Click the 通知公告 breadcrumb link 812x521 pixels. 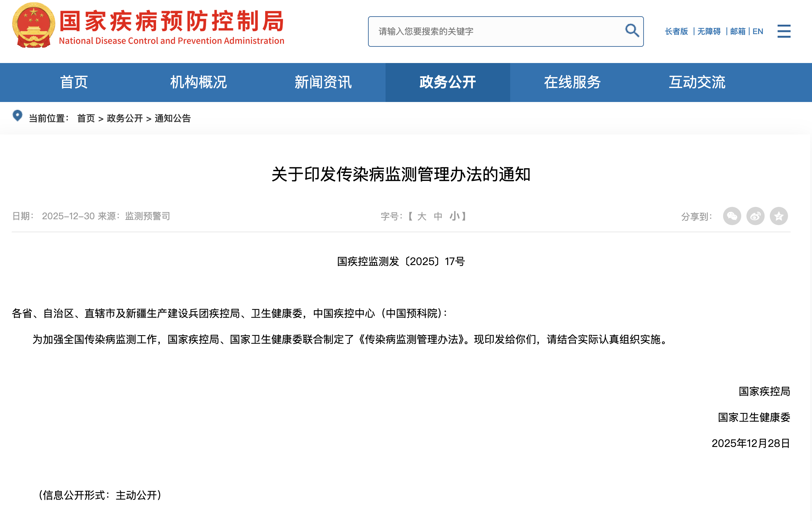click(173, 119)
